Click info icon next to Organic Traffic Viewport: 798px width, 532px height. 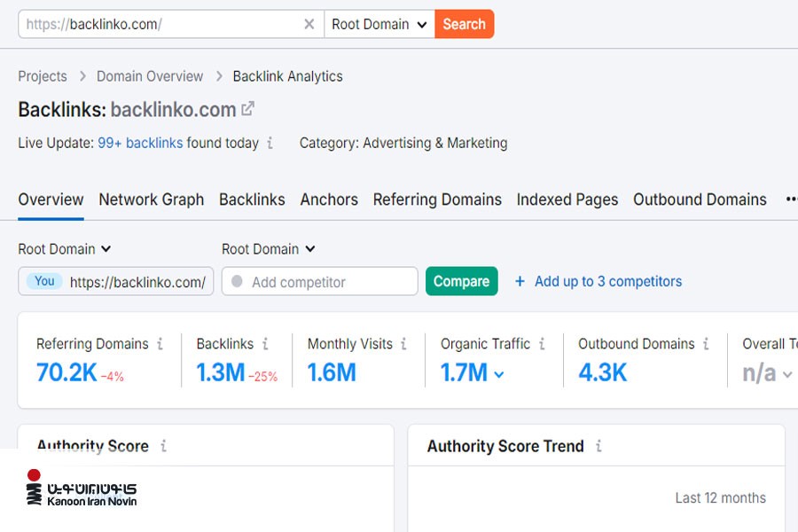[x=542, y=344]
